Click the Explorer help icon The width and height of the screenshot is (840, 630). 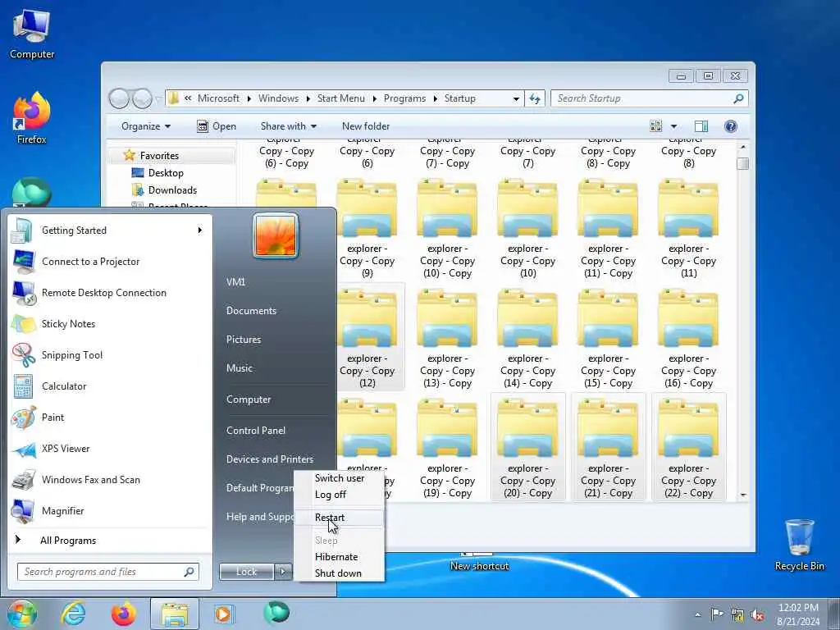point(731,126)
